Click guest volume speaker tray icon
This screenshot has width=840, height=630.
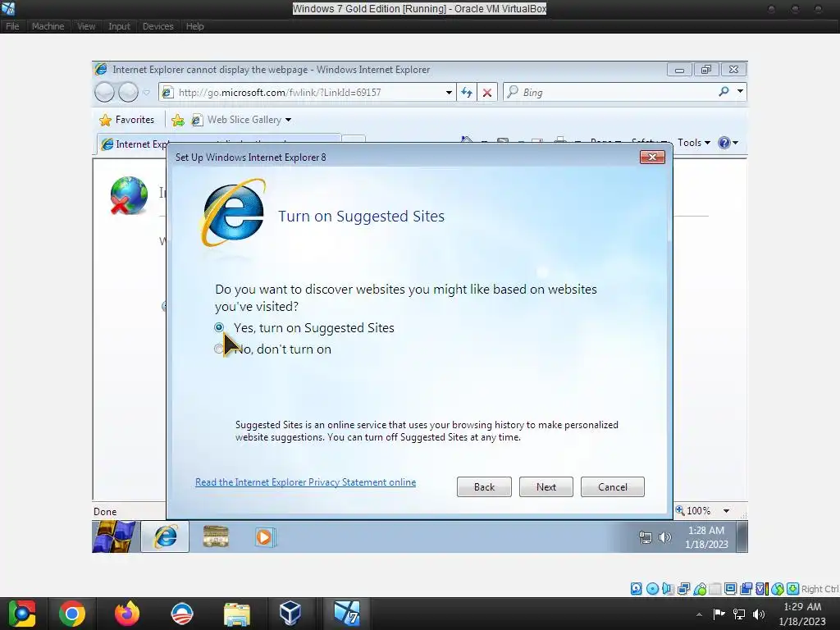[x=664, y=537]
